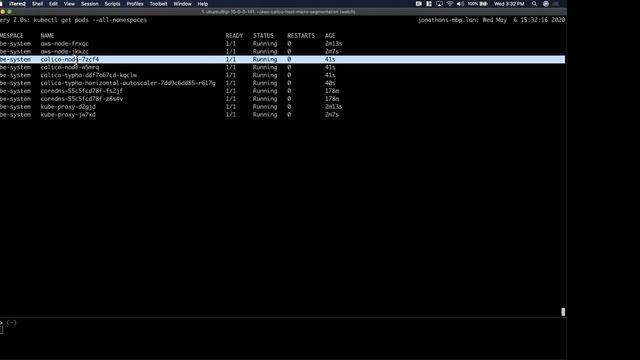
Task: Select the calico-typha-horizontal-autoscaler pod name
Action: tap(128, 83)
